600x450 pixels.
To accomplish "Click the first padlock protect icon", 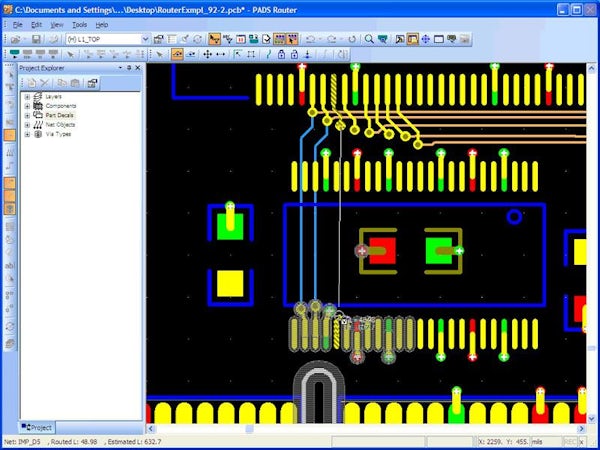I will pyautogui.click(x=281, y=54).
